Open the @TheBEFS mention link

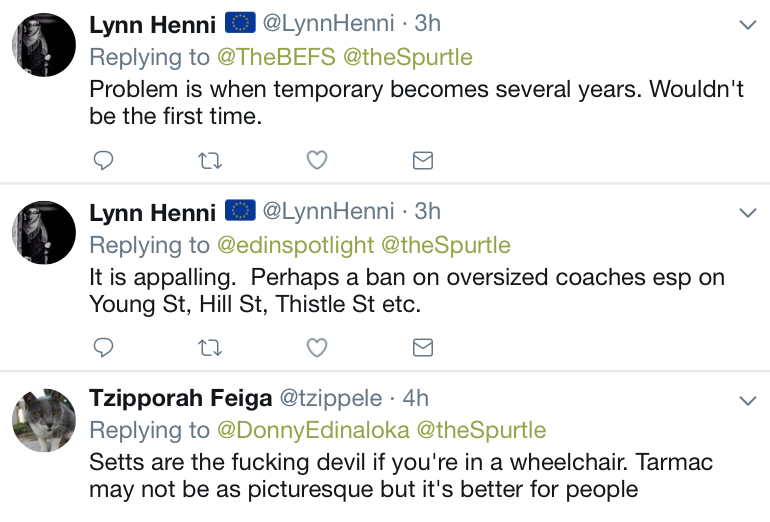pyautogui.click(x=276, y=57)
